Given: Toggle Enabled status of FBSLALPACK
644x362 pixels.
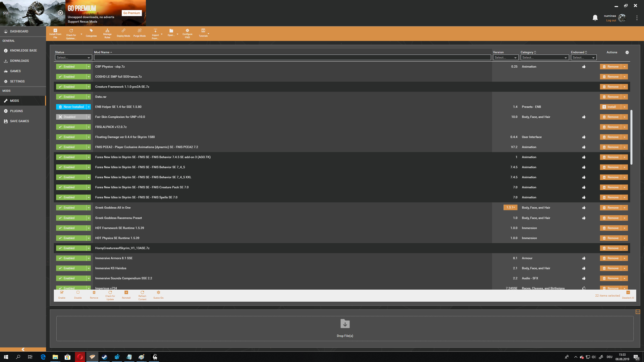Looking at the screenshot, I should pyautogui.click(x=71, y=127).
